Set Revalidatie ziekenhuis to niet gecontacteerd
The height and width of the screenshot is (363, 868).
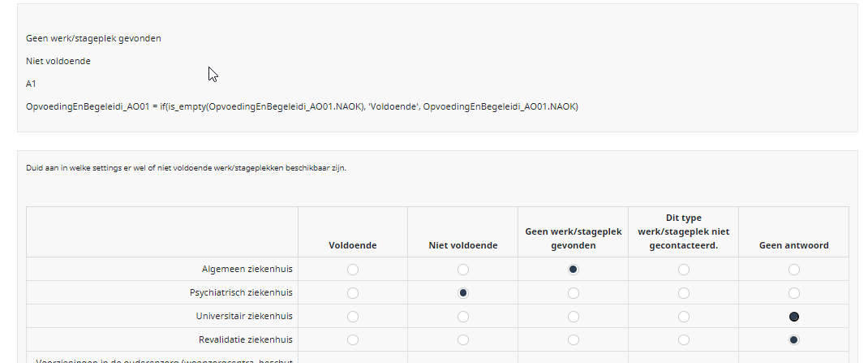click(683, 339)
